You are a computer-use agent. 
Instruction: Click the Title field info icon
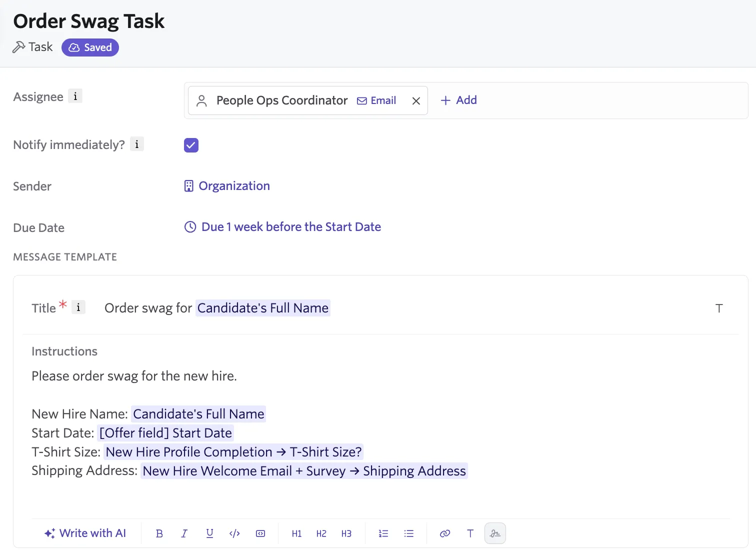coord(78,307)
